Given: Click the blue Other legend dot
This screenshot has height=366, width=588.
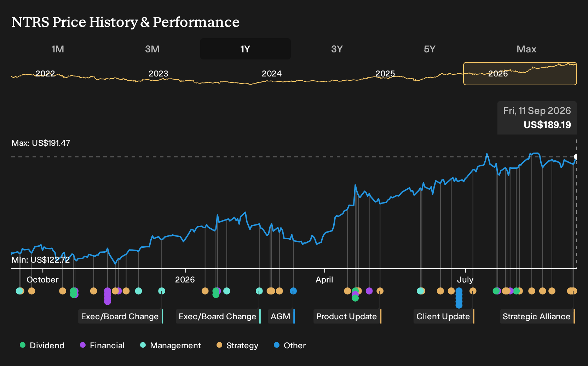Looking at the screenshot, I should pos(277,345).
